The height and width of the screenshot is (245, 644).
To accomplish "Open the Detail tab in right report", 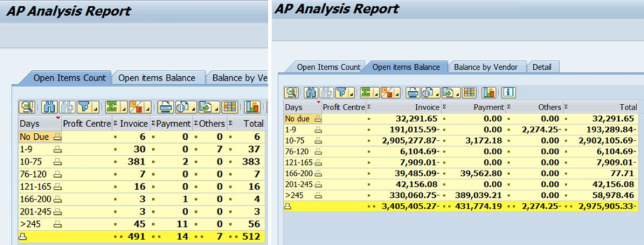I will click(541, 67).
